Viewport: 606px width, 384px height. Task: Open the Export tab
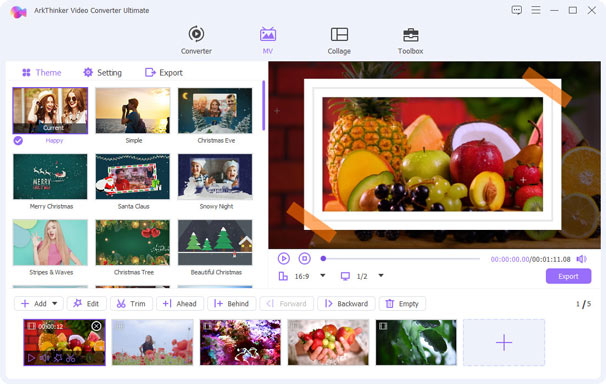coord(163,73)
